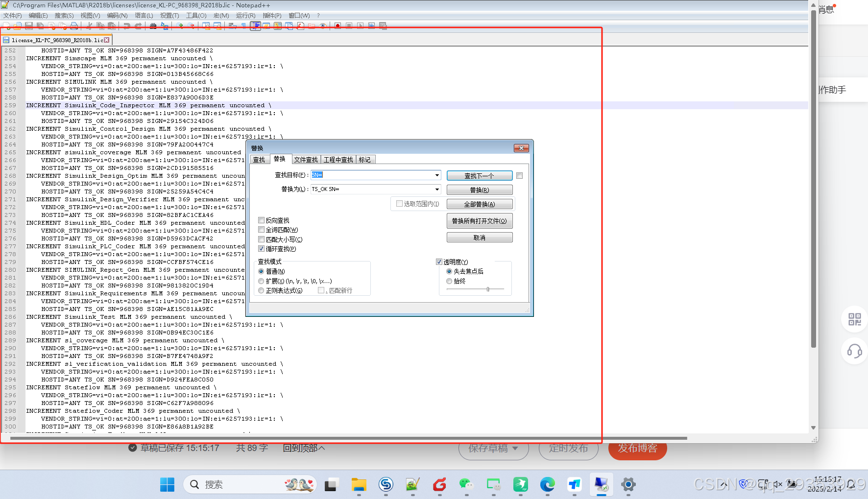Screen dimensions: 868x499
Task: Select the Find (binoculars) toolbar icon
Action: pyautogui.click(x=153, y=26)
